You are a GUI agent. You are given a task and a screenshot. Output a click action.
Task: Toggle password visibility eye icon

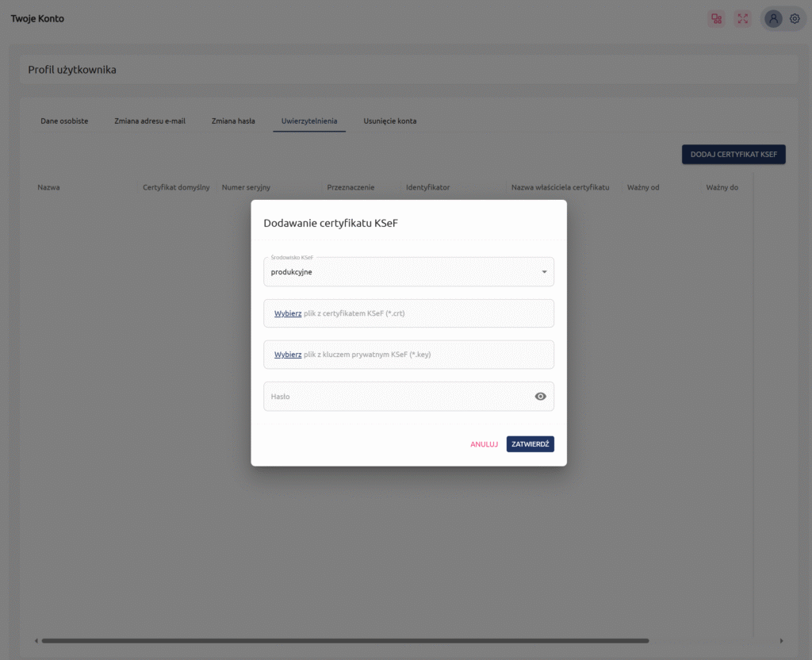(x=541, y=397)
